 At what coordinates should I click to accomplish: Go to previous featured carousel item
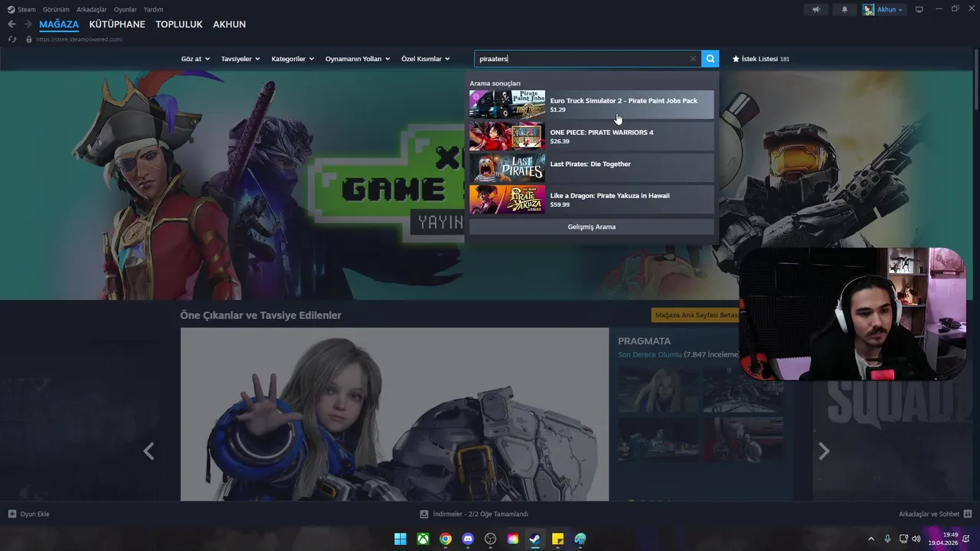(149, 452)
